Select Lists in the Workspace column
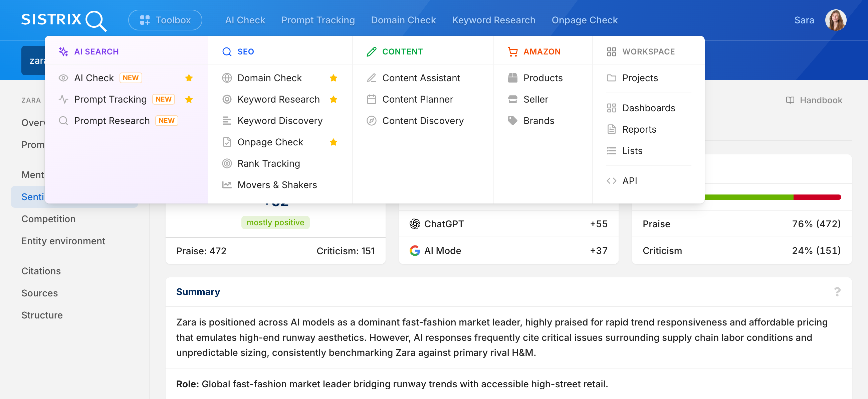 632,151
